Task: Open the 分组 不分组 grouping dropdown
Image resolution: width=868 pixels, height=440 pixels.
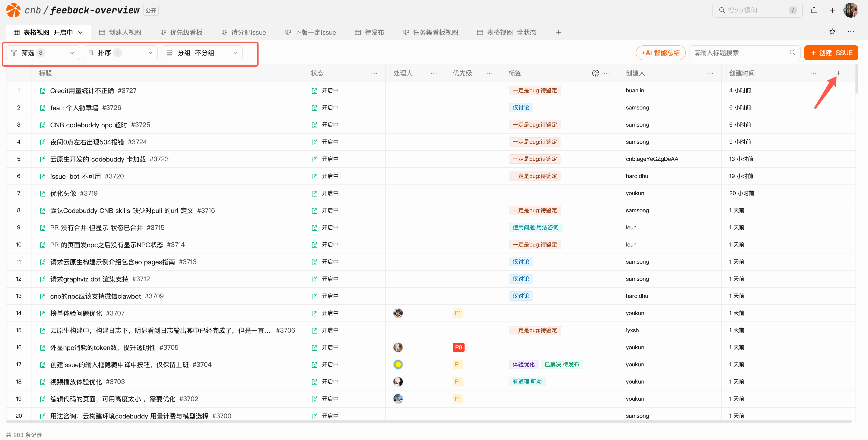Action: coord(202,53)
